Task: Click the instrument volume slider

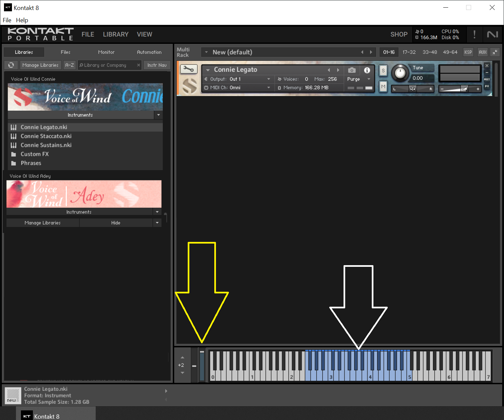Action: [459, 89]
